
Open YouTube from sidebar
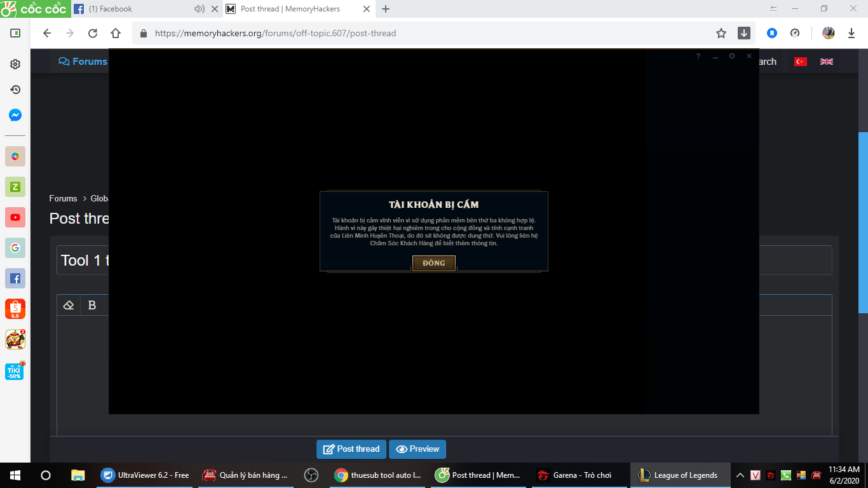pyautogui.click(x=15, y=217)
